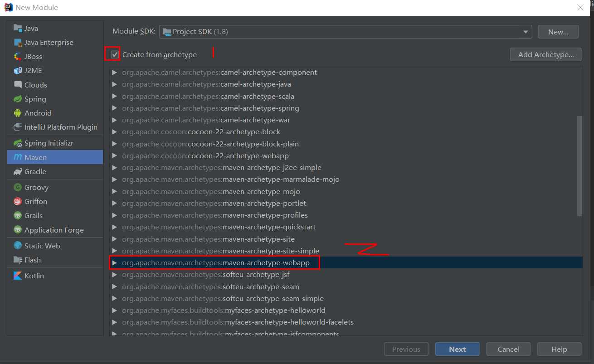Screen dimensions: 594x364
Task: Select camel-archetype-war archetype
Action: coord(346,120)
